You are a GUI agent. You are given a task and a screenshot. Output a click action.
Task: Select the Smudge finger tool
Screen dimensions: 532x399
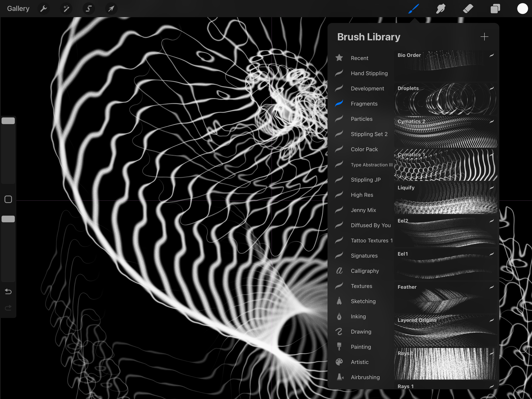[x=441, y=9]
